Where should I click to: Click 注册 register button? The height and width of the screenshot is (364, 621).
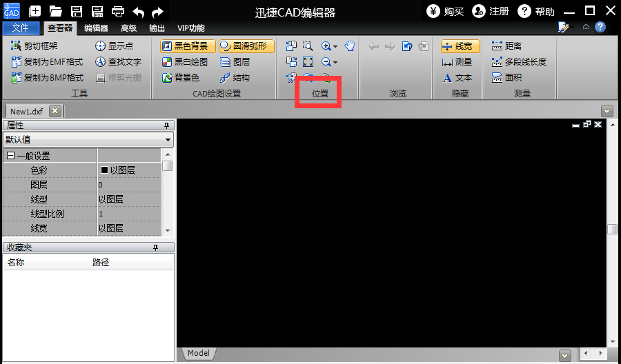(491, 11)
